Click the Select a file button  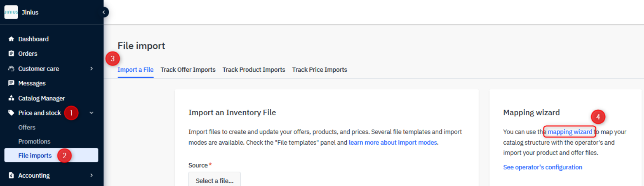coord(214,179)
